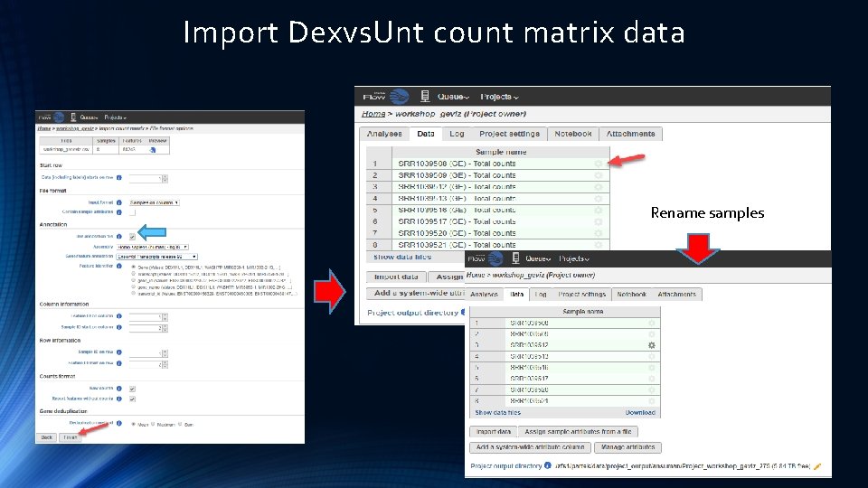The height and width of the screenshot is (488, 868).
Task: Click pencil icon to edit project output directory
Action: point(817,466)
